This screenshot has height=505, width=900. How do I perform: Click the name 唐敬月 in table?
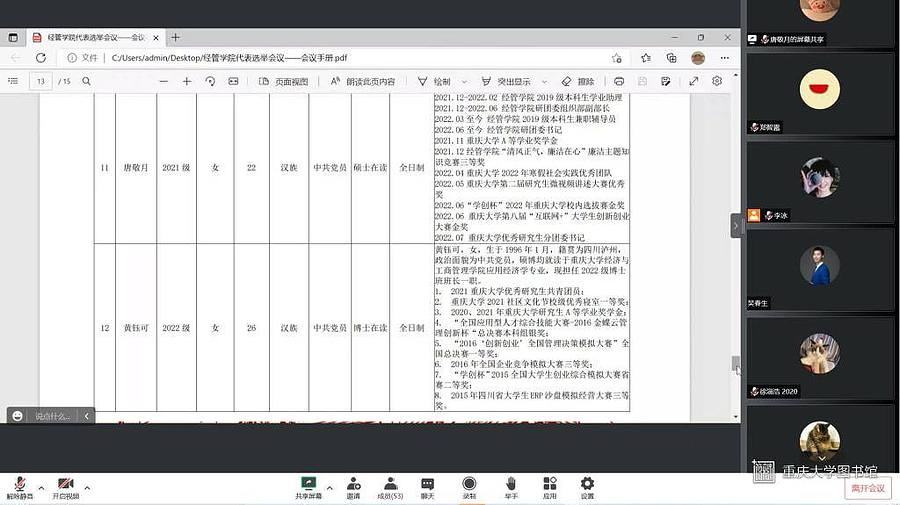pos(136,168)
